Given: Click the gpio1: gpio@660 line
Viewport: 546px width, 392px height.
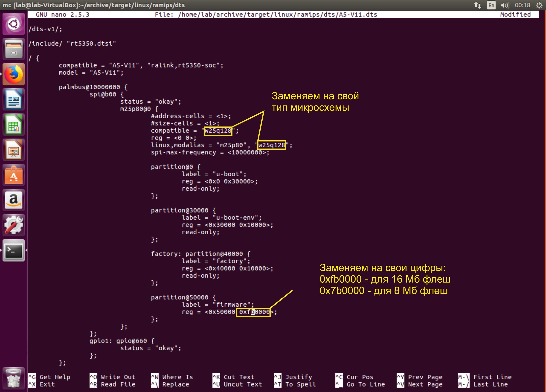Looking at the screenshot, I should [122, 341].
